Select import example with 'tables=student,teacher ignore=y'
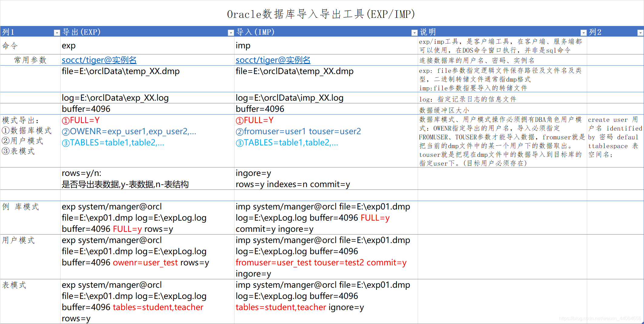 tap(326, 301)
